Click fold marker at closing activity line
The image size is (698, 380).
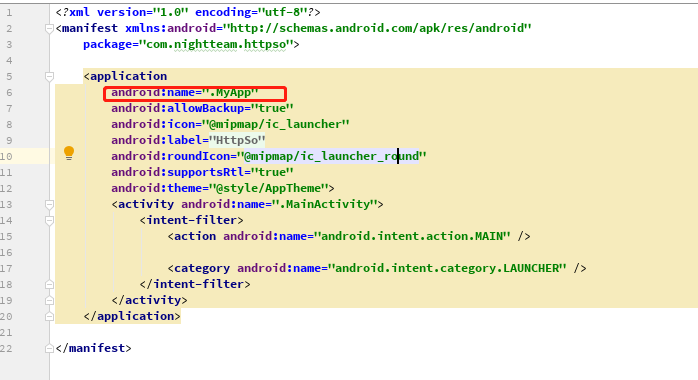pos(49,300)
